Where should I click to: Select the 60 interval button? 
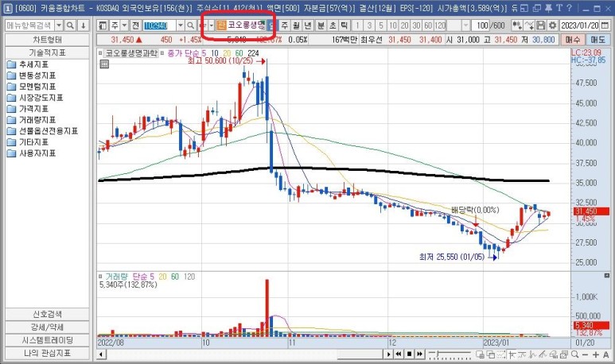click(x=428, y=25)
